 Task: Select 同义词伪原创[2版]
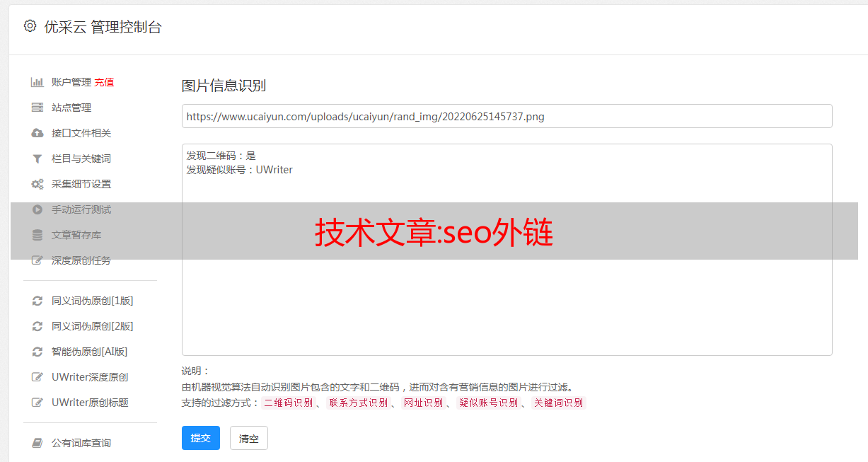(93, 326)
